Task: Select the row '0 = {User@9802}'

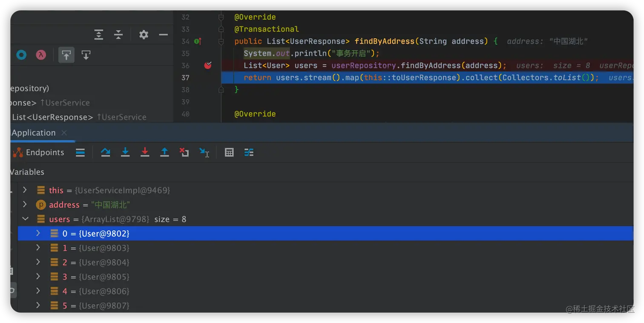Action: pyautogui.click(x=325, y=233)
